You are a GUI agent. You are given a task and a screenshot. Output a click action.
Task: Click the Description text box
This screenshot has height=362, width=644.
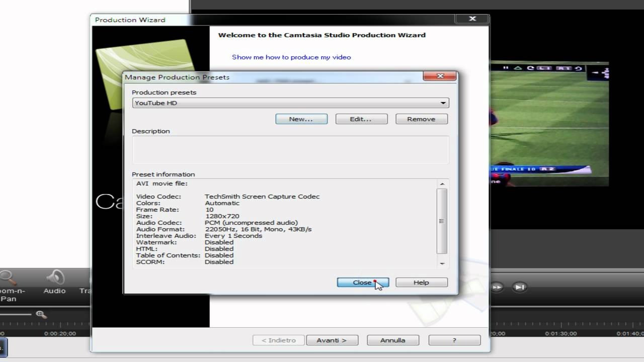pyautogui.click(x=290, y=149)
